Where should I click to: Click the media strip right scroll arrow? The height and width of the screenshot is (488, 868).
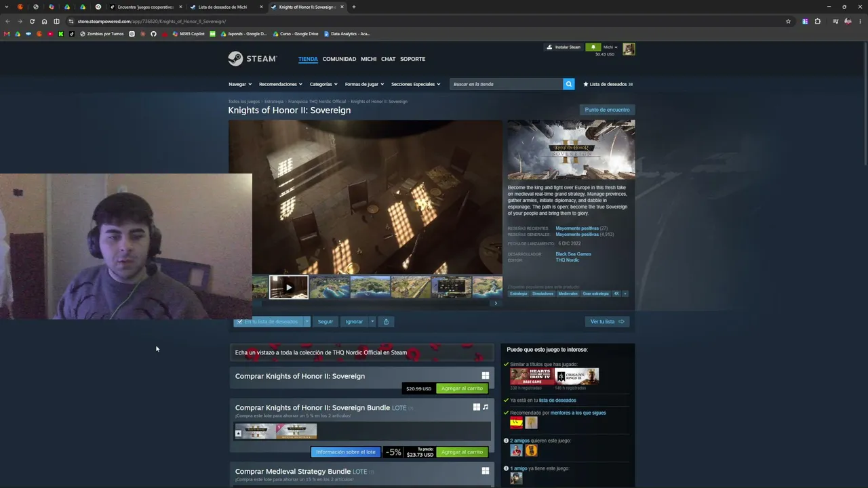tap(496, 303)
